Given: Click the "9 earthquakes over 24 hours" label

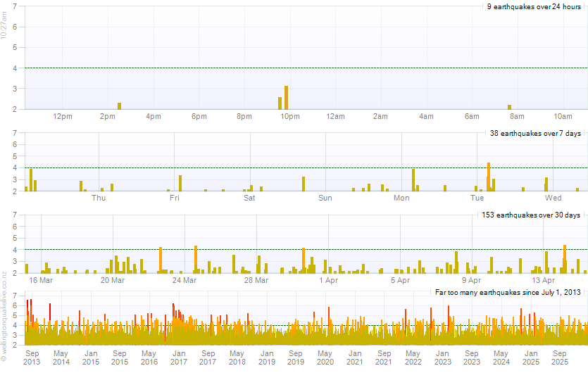Looking at the screenshot, I should (534, 6).
